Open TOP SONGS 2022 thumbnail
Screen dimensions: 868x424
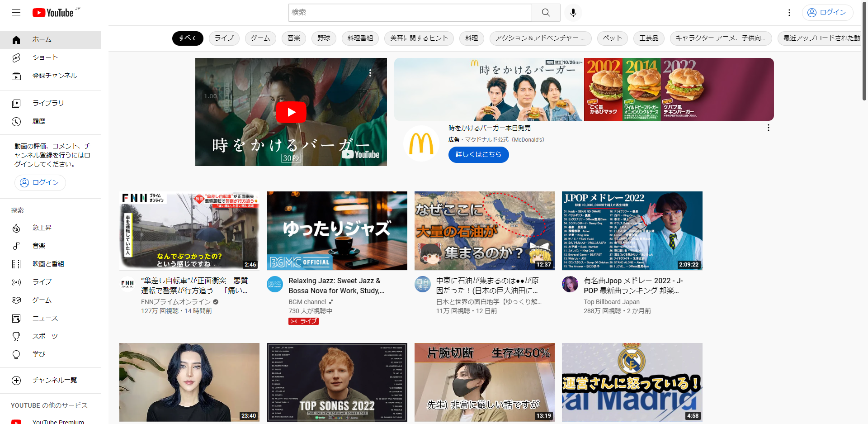[337, 382]
